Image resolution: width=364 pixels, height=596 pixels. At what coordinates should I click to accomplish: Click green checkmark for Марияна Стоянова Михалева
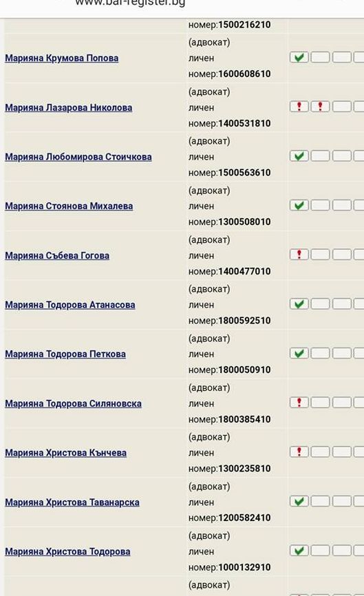[299, 205]
